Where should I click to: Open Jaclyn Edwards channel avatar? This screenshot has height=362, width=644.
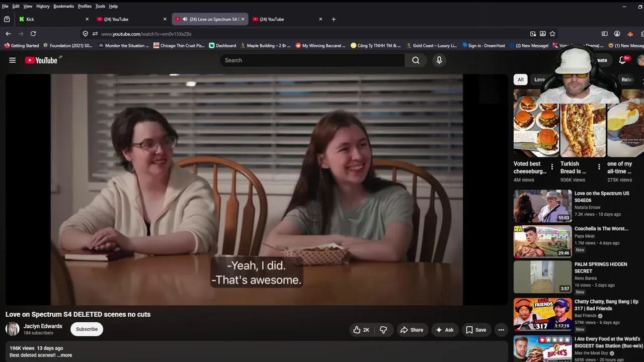click(12, 329)
